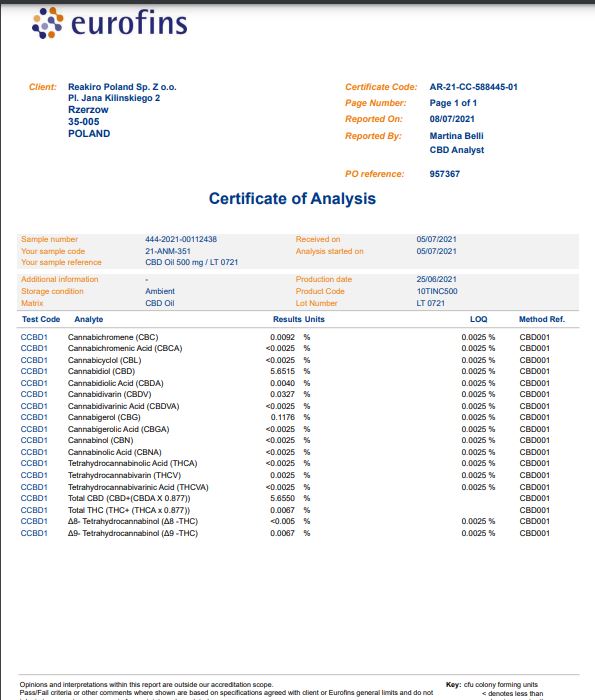Click analyte 'Cannabigerolic Acid (CBGA)'
Screen dimensions: 595x700
(118, 429)
